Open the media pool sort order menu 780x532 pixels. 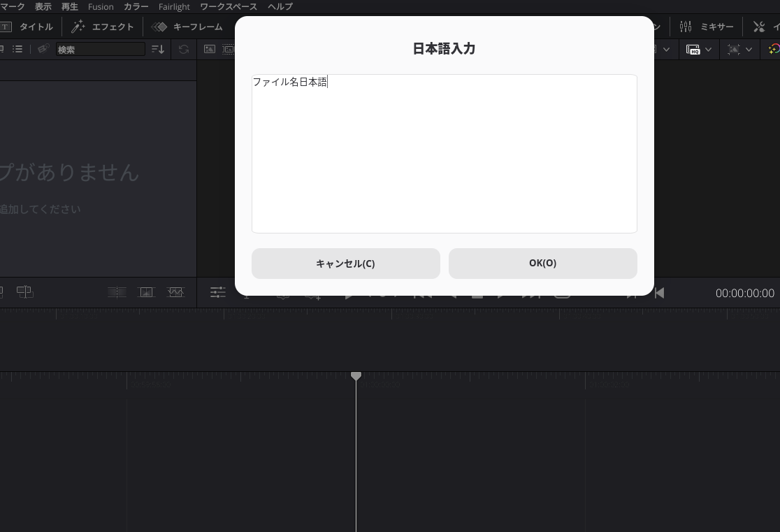coord(158,49)
